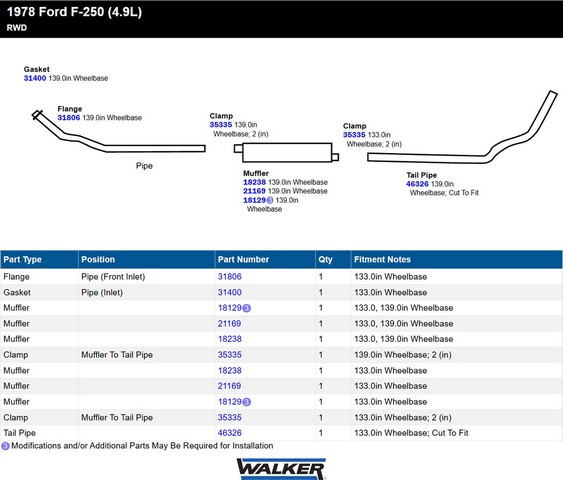
Task: Click the 'Tail Pipe' heading in the diagram
Action: (x=422, y=175)
